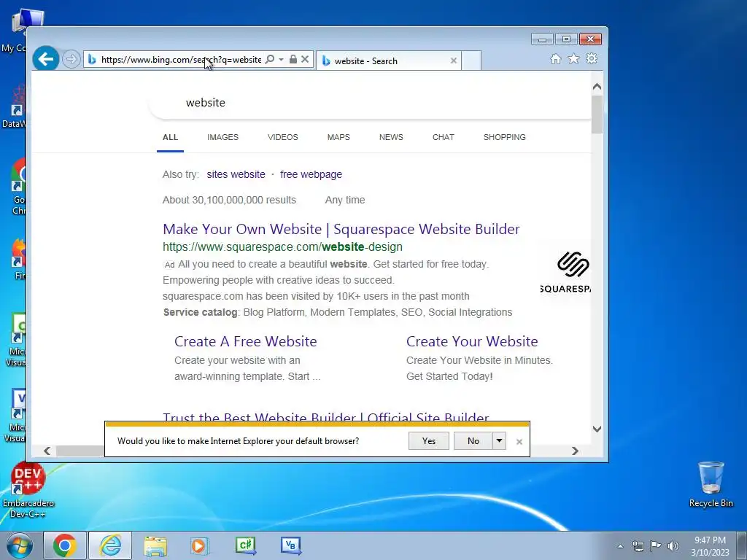Maximize the Internet Explorer window
The height and width of the screenshot is (560, 747).
(566, 39)
